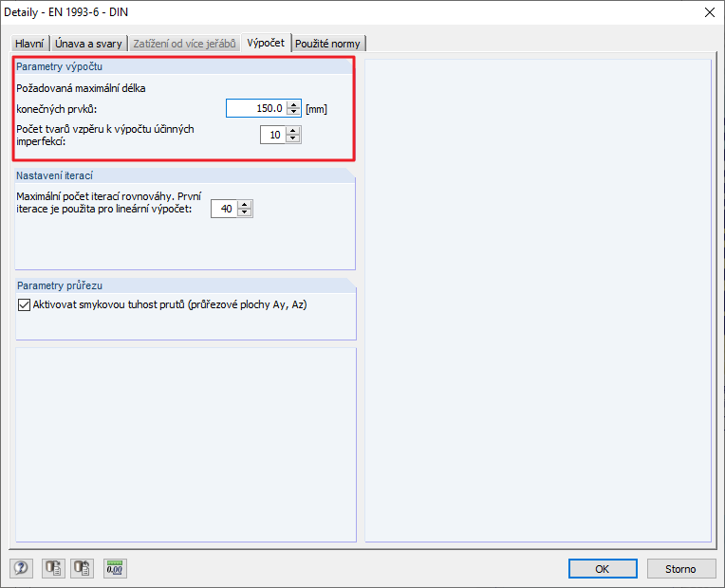Increase number of buckling shapes

click(x=292, y=131)
